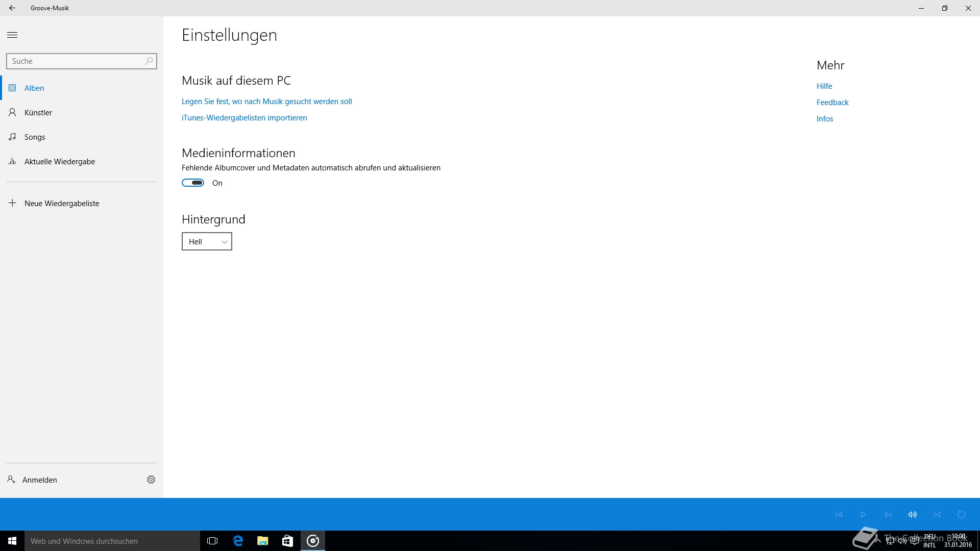The image size is (980, 551).
Task: Open the Songs section
Action: click(x=82, y=137)
